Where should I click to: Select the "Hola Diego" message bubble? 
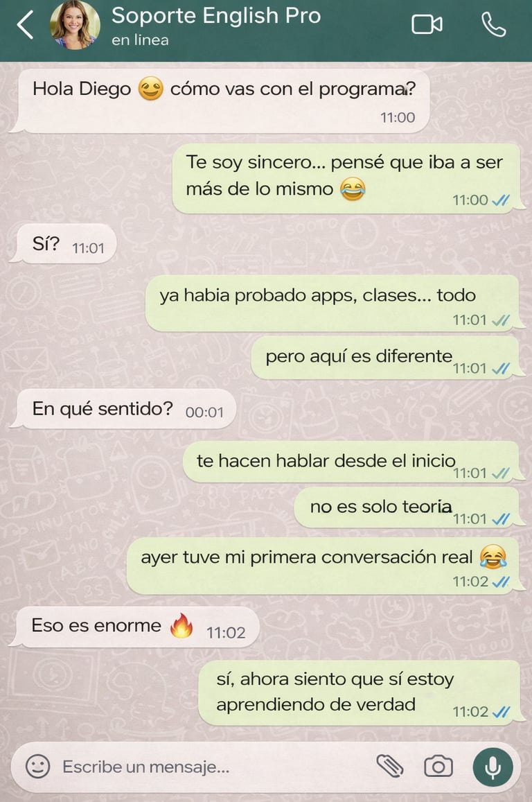coord(221,101)
